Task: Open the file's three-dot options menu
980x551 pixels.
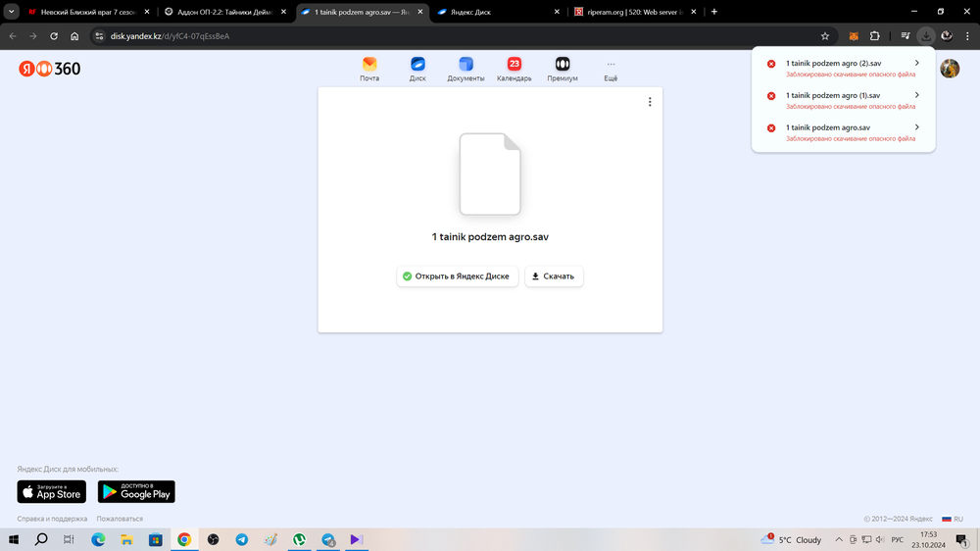Action: click(650, 102)
